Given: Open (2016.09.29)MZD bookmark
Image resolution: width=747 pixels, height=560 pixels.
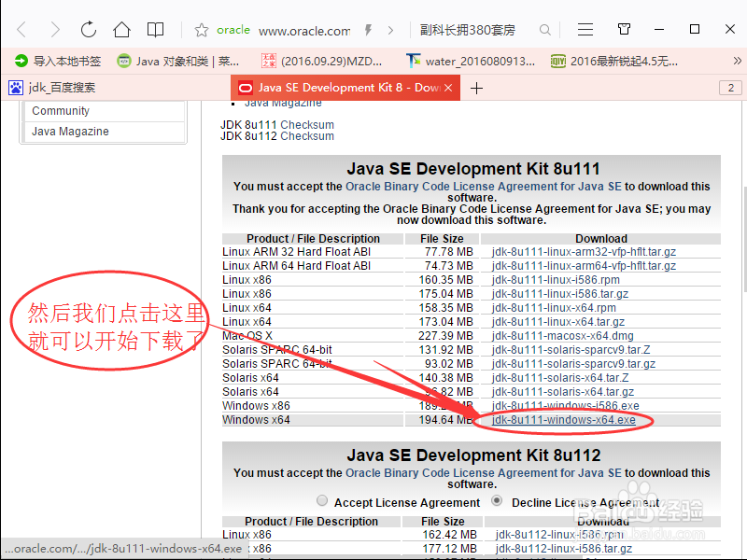Looking at the screenshot, I should (x=321, y=61).
